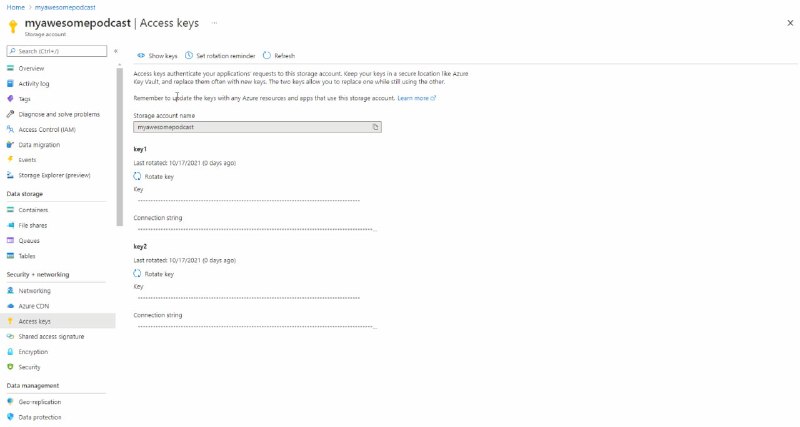Open the Containers page

tap(33, 210)
